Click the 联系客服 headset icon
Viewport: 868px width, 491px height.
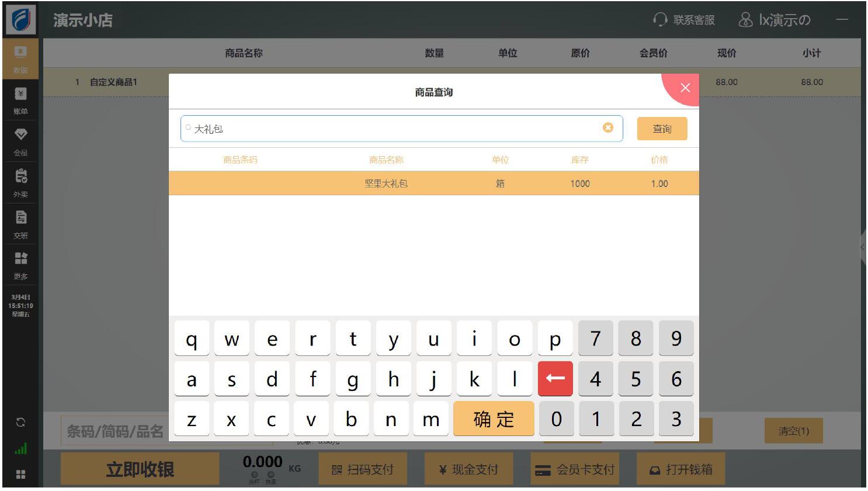point(660,20)
